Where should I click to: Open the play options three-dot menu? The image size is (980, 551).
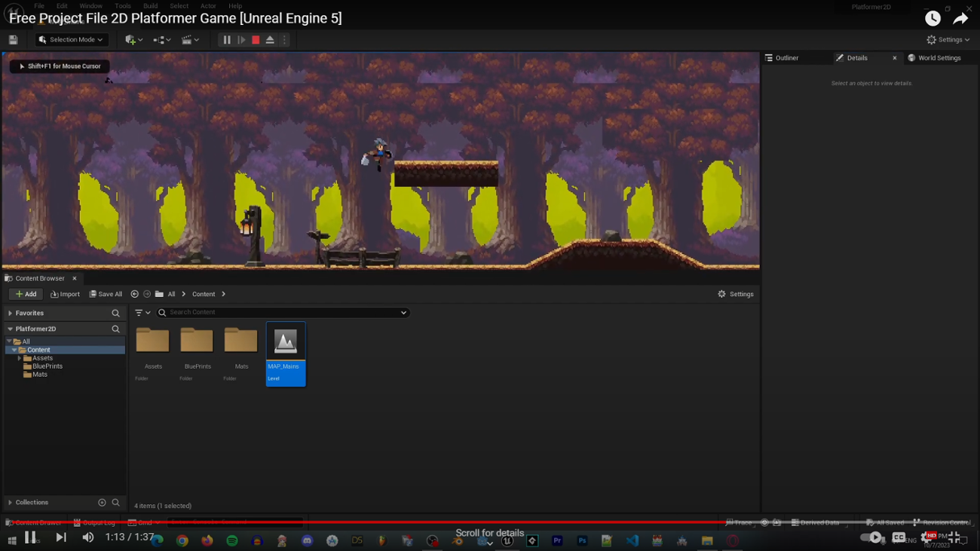tap(284, 40)
